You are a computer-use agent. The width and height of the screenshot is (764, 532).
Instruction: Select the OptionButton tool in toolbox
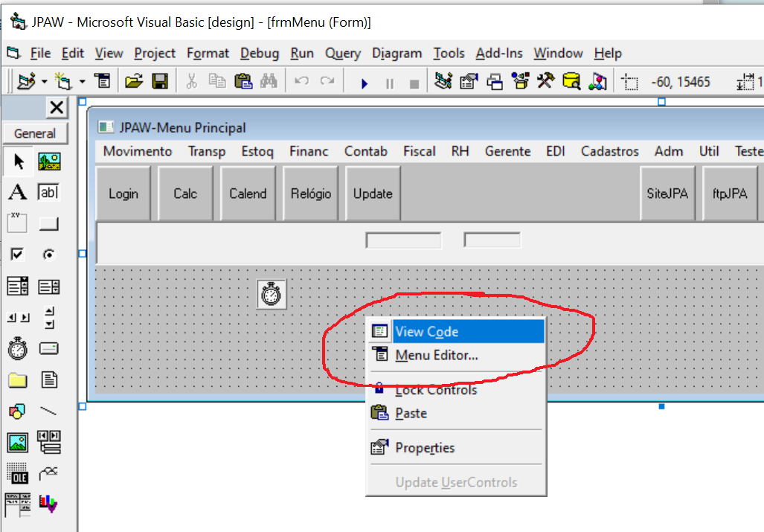(48, 254)
